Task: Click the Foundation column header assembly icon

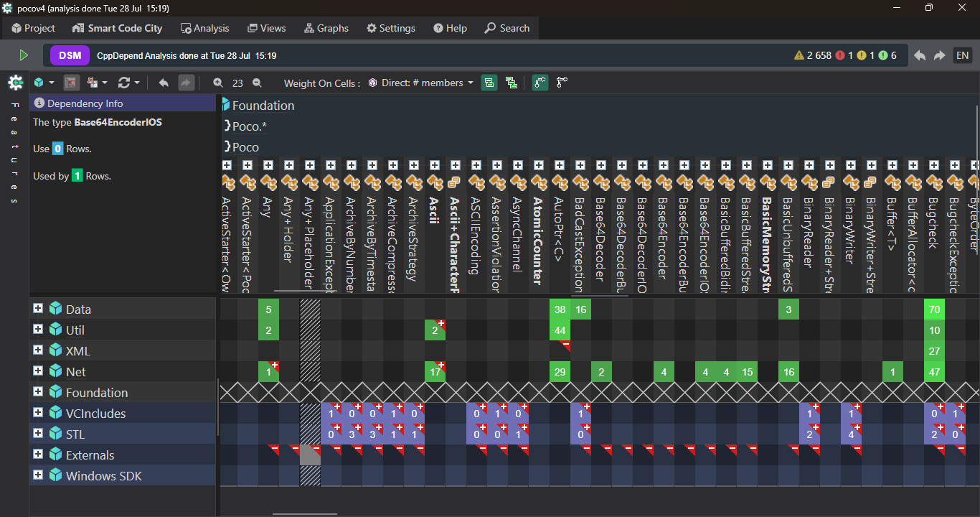Action: 226,105
